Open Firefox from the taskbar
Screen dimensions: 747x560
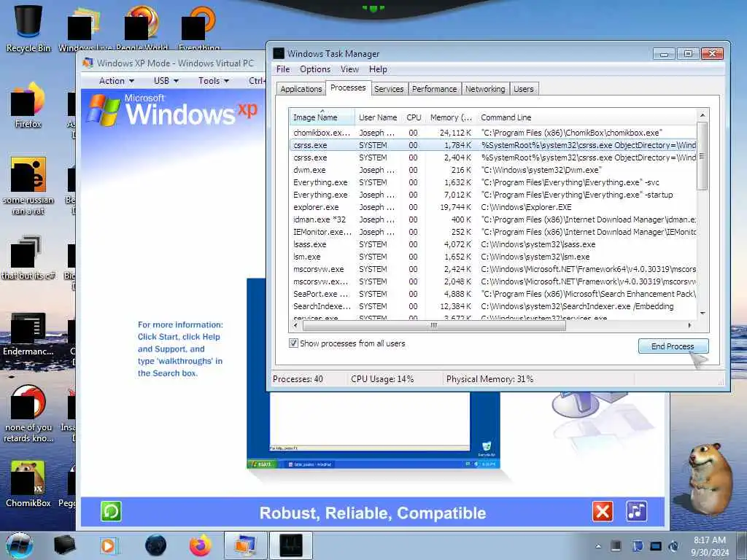200,545
